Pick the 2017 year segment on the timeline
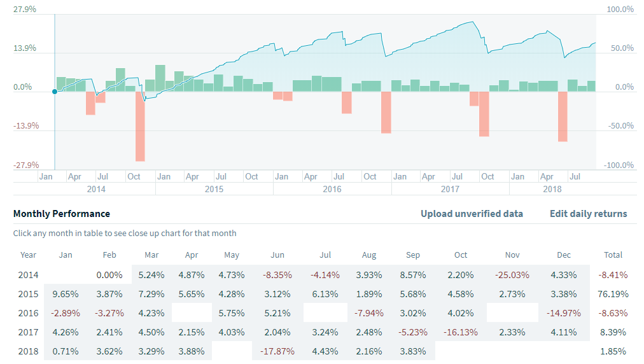Viewport: 644px width, 364px height. point(450,189)
